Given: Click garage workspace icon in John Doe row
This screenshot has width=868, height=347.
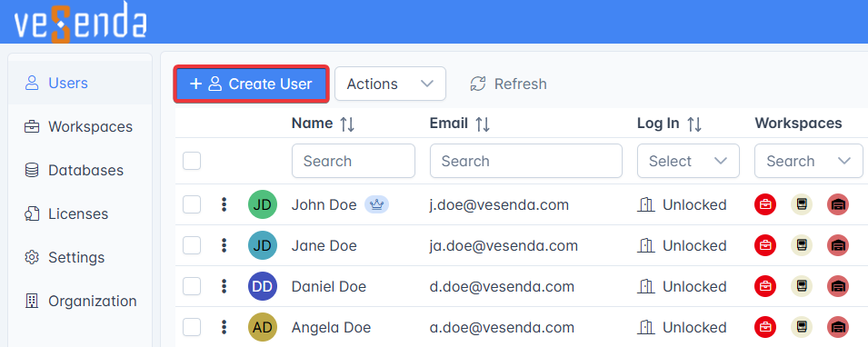Looking at the screenshot, I should 838,204.
